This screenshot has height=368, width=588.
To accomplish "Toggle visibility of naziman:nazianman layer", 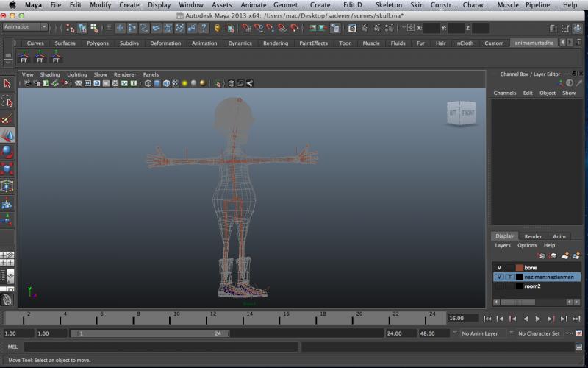I will (499, 277).
